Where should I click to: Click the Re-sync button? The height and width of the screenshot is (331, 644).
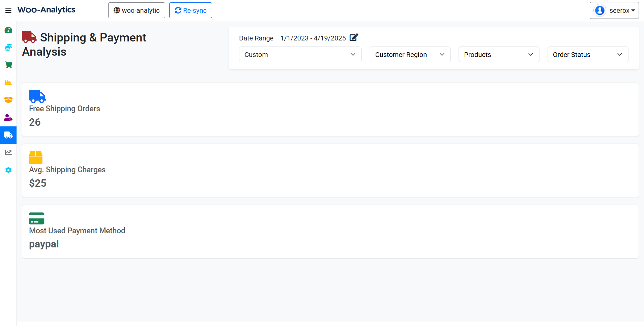tap(190, 10)
